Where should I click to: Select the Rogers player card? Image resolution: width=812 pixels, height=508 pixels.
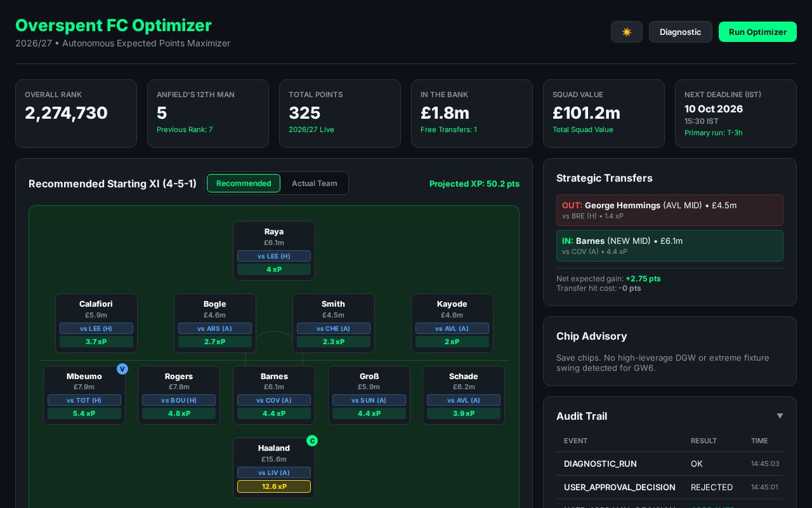pos(179,395)
